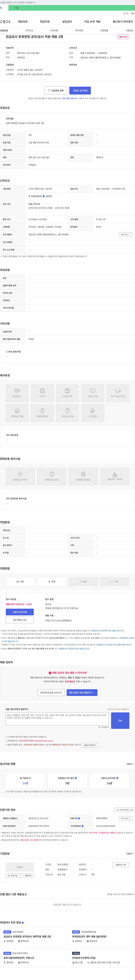Screen dimensions: 135x980
Task: Click info icon next to 구인인증번호 label
Action: coord(83,826)
